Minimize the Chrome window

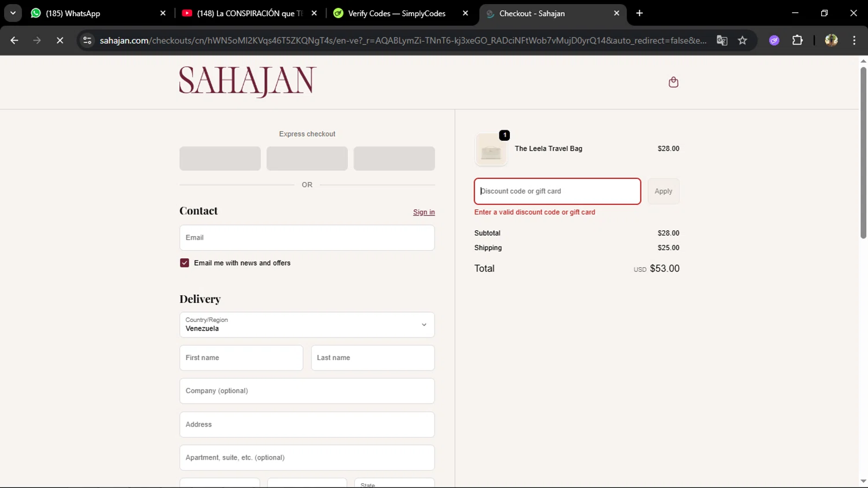coord(795,13)
